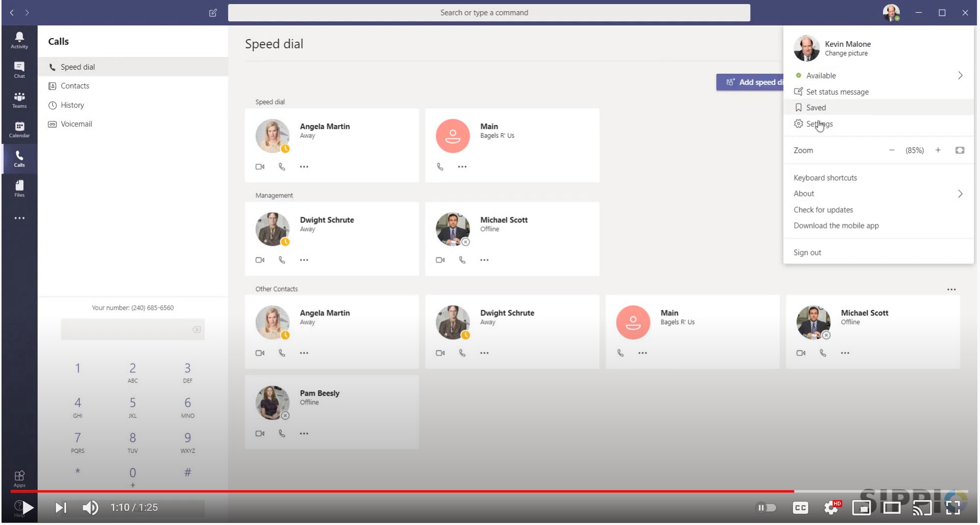Expand the About submenu
This screenshot has width=980, height=525.
[x=960, y=194]
